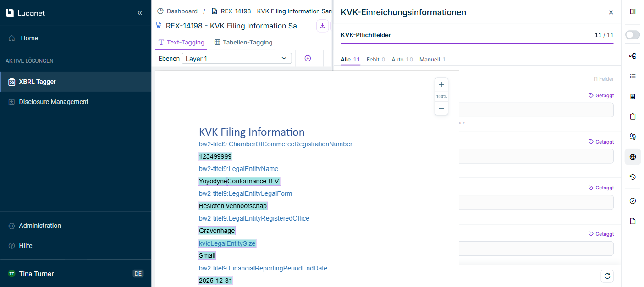Toggle the switch in the right toolbar
Image resolution: width=644 pixels, height=287 pixels.
click(633, 34)
